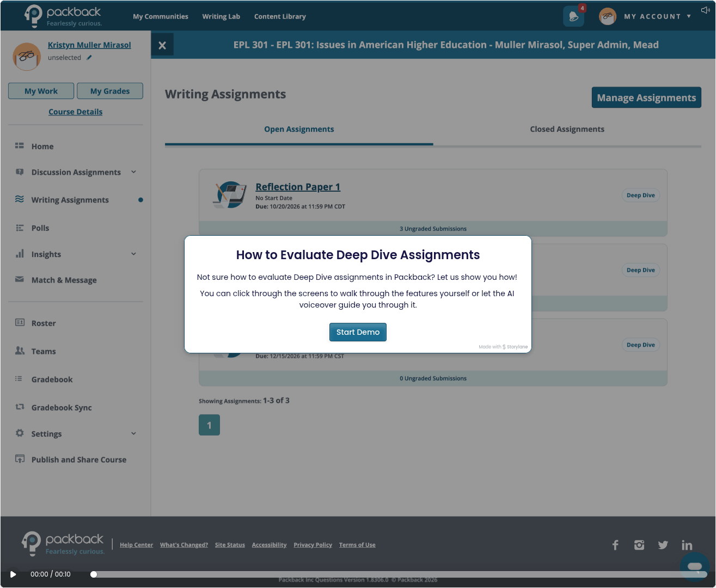Click the Packback logo in the header
The image size is (716, 588).
pyautogui.click(x=63, y=16)
